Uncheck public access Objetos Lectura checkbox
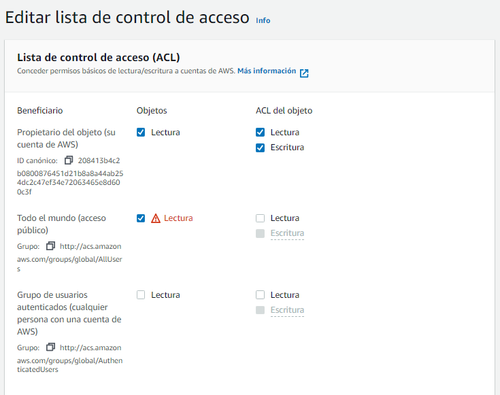Viewport: 500px width, 395px height. click(141, 218)
